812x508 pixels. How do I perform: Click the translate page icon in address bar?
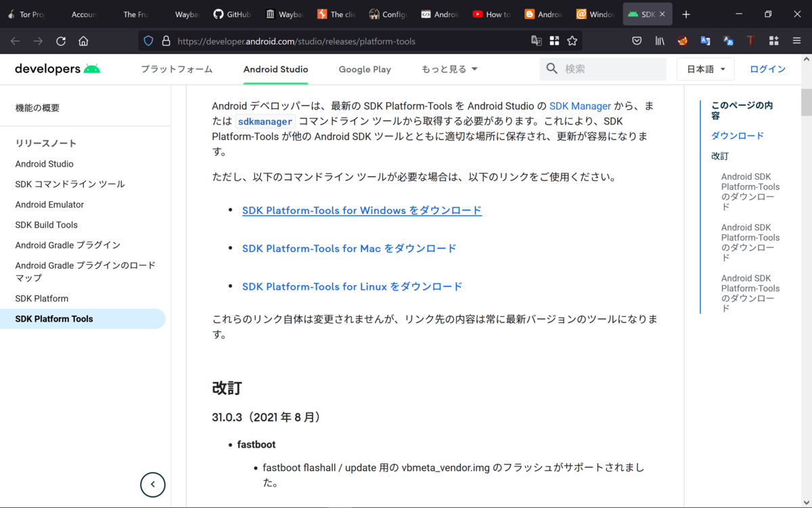click(x=537, y=41)
